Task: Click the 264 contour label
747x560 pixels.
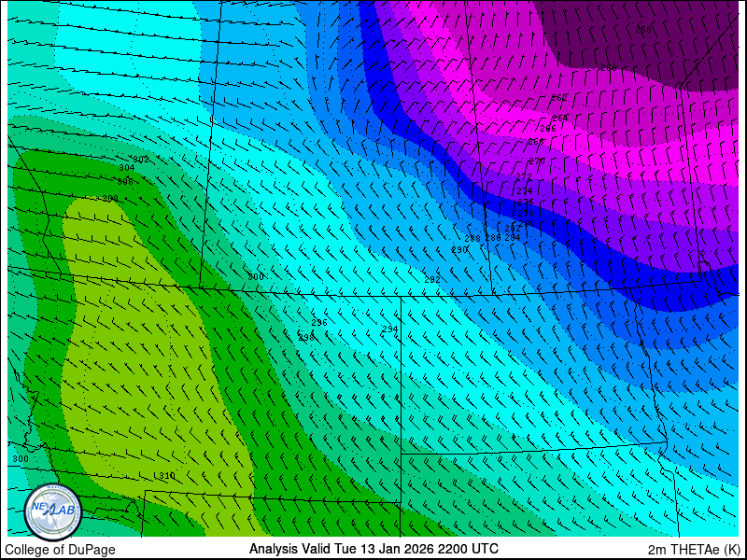Action: [560, 119]
